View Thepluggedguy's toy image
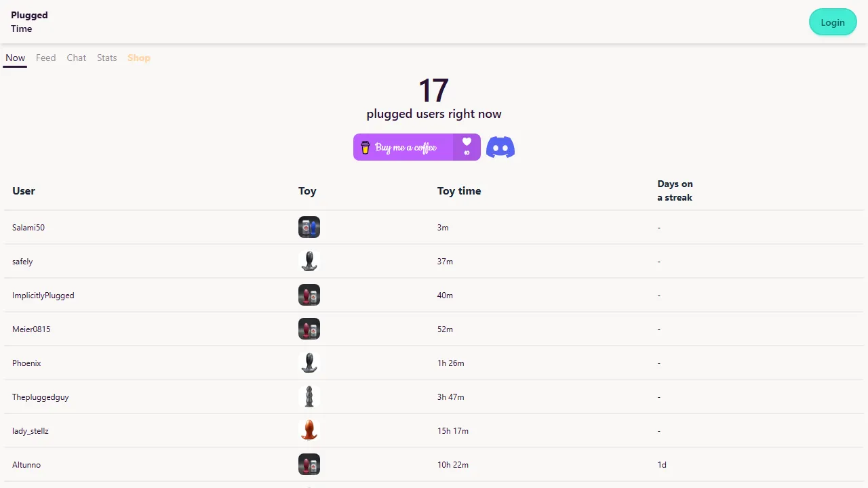This screenshot has height=488, width=868. pyautogui.click(x=309, y=396)
